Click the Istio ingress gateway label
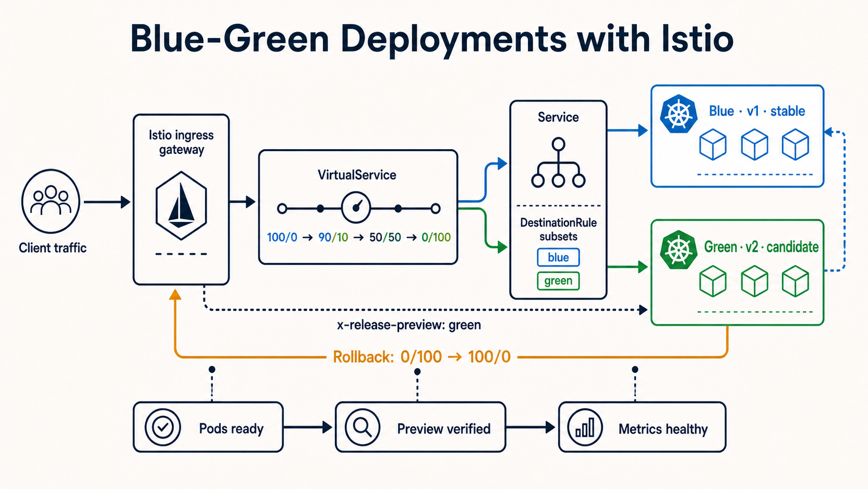 click(181, 142)
